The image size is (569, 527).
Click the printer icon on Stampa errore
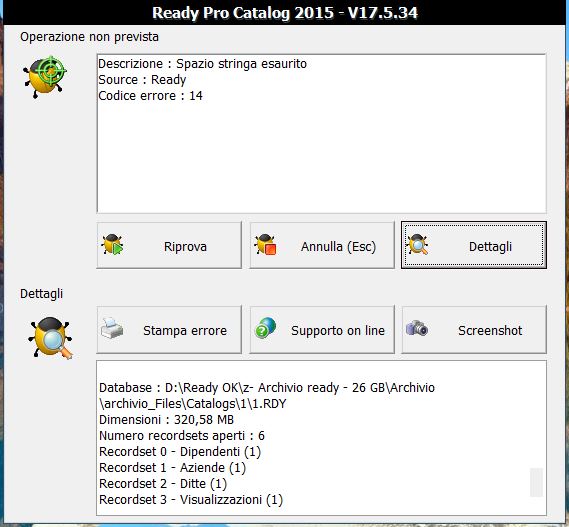pyautogui.click(x=112, y=328)
